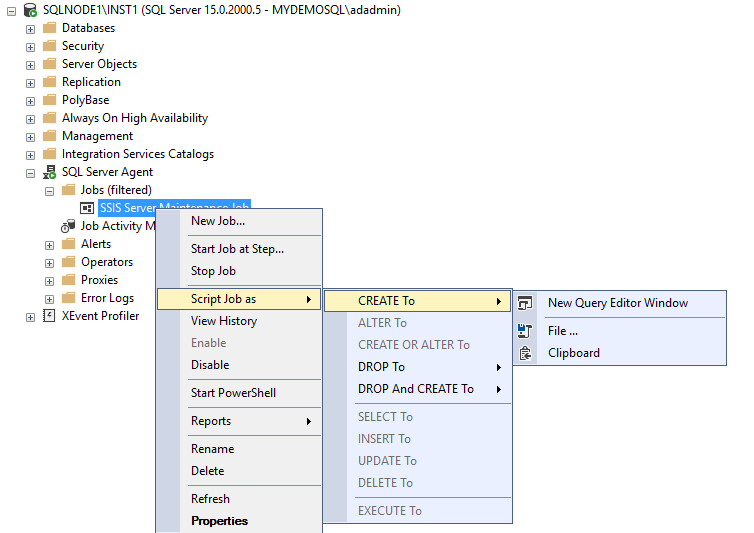The image size is (754, 533).
Task: Click the New Query Editor Window icon
Action: (525, 303)
